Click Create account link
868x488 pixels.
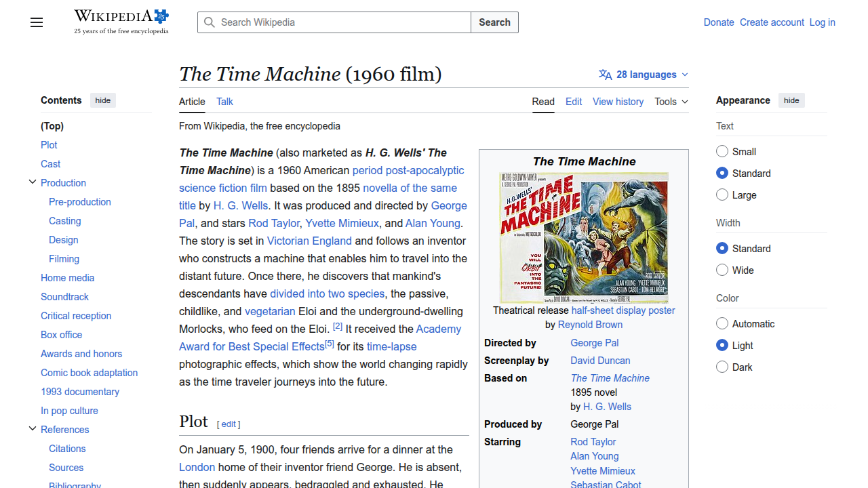[772, 22]
